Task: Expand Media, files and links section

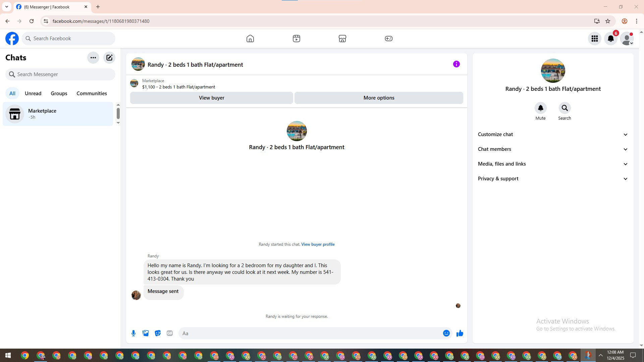Action: pos(552,164)
